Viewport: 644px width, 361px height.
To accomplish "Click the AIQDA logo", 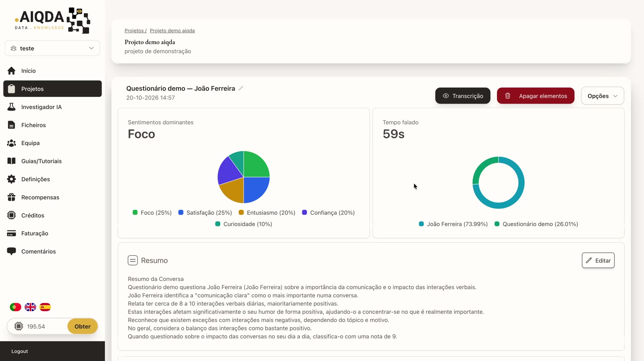I will tap(52, 20).
